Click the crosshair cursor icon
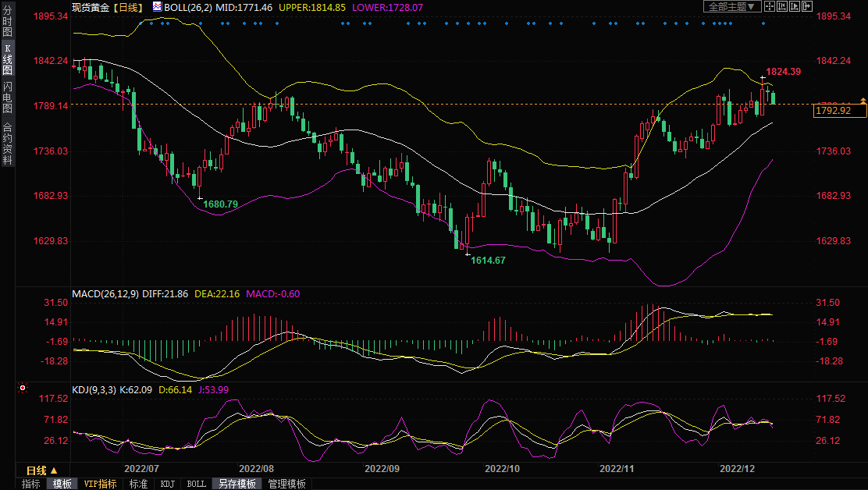The width and height of the screenshot is (868, 490). coord(770,6)
